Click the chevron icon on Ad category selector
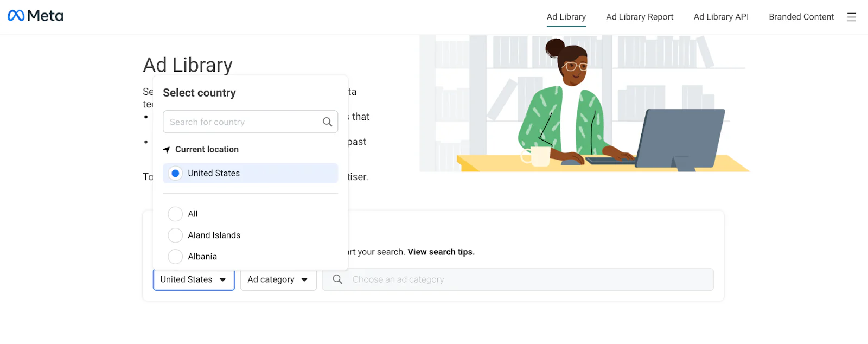868x344 pixels. pyautogui.click(x=303, y=279)
